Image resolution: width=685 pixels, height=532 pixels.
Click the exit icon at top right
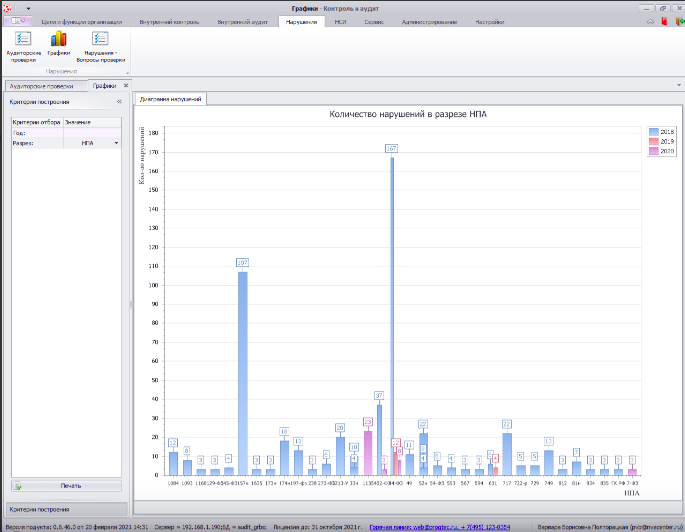(x=679, y=21)
